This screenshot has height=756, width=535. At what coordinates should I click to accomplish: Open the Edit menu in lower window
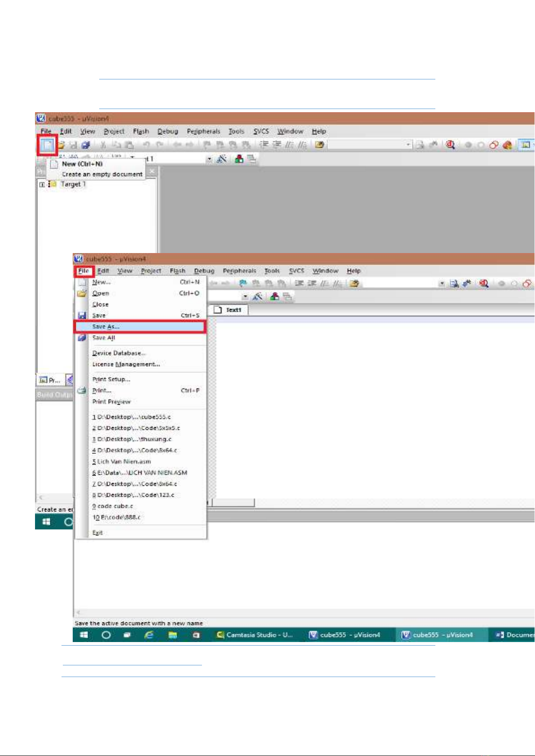coord(103,271)
